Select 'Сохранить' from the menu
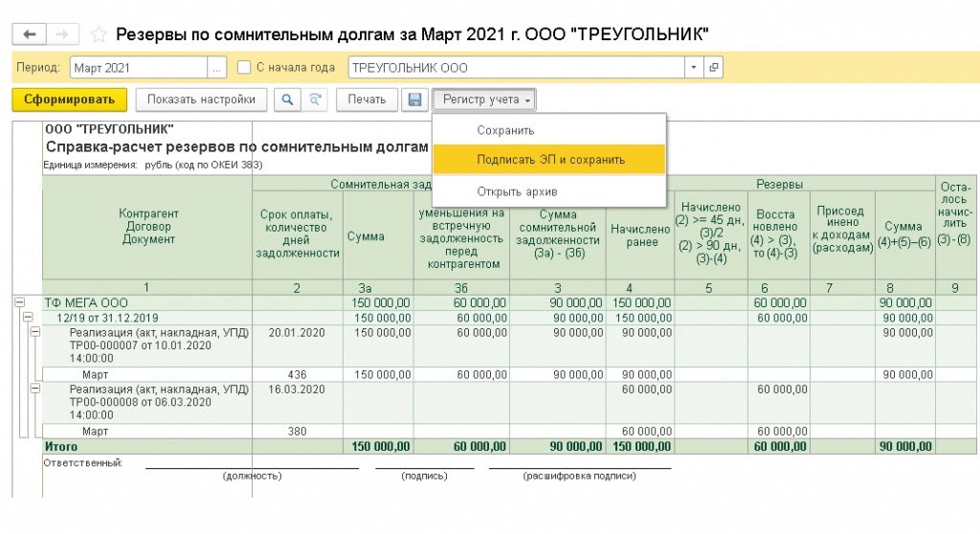 pyautogui.click(x=505, y=130)
